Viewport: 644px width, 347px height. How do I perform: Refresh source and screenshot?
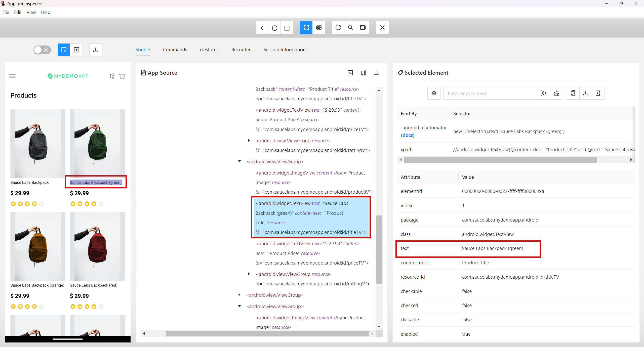click(338, 28)
